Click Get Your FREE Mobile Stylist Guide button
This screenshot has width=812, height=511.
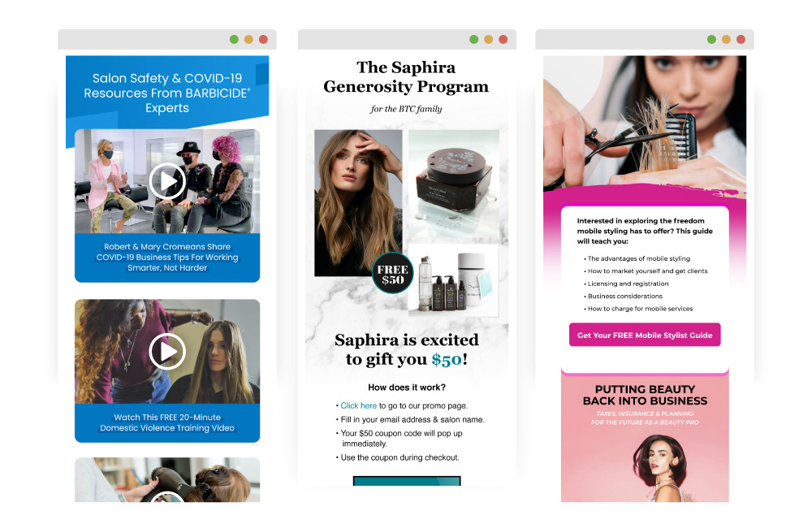(645, 335)
